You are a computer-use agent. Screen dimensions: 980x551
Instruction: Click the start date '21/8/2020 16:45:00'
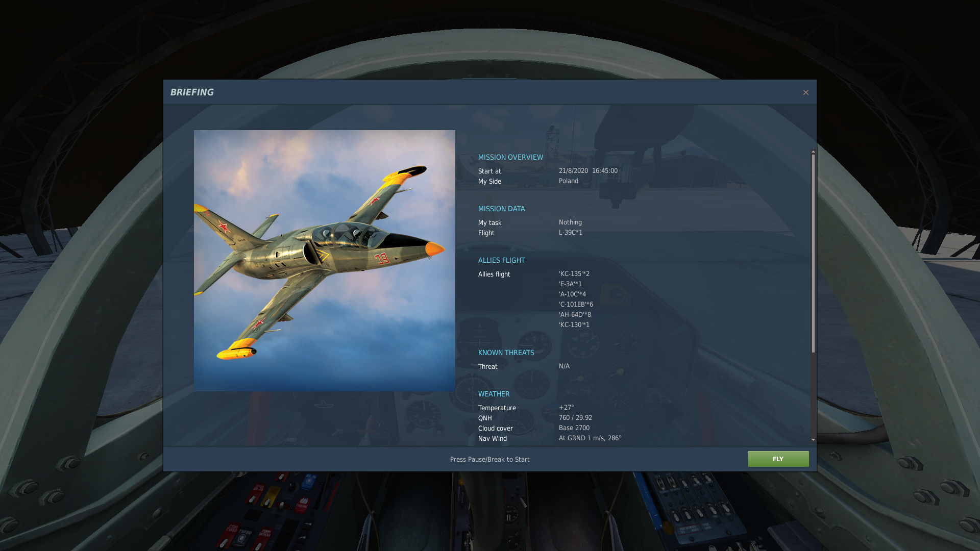tap(588, 171)
